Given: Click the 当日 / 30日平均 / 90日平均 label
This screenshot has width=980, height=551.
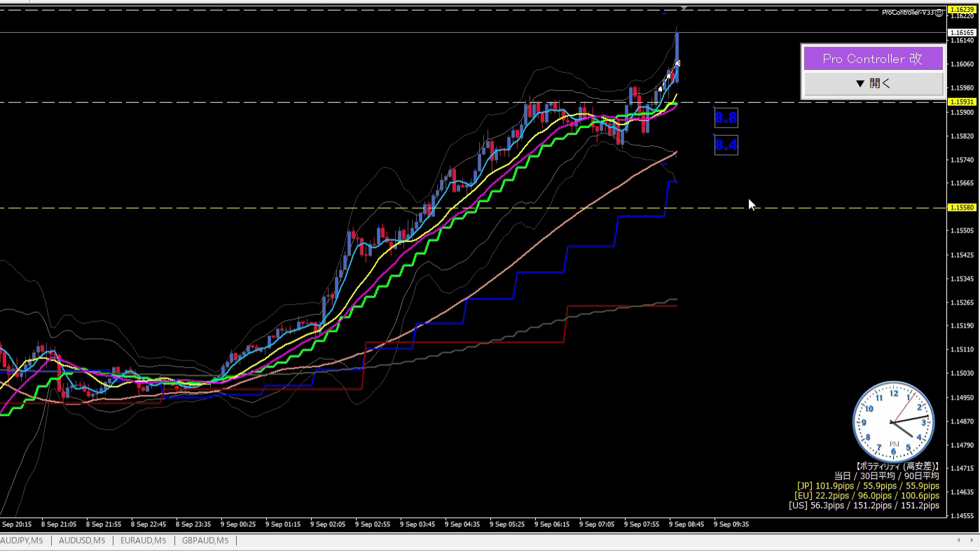Looking at the screenshot, I should [887, 476].
